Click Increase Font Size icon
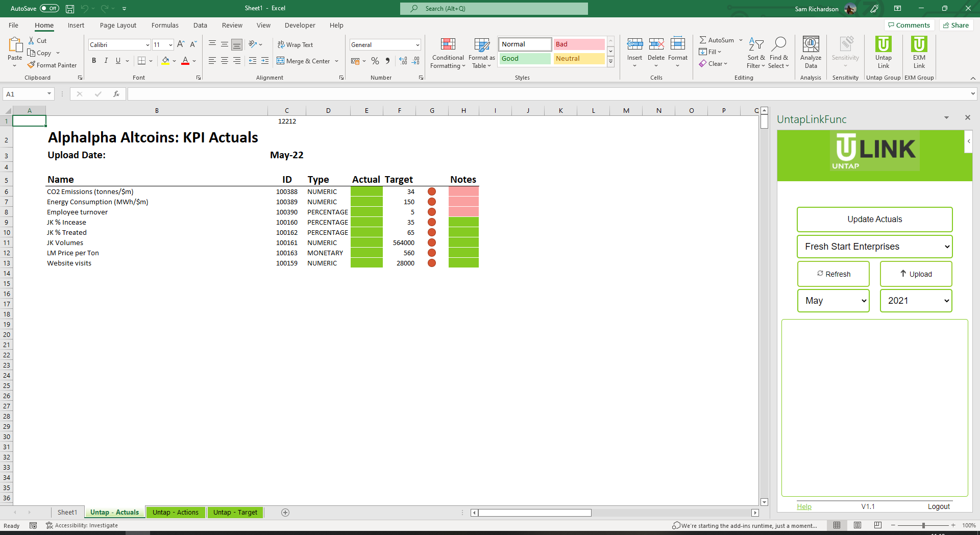 click(181, 44)
